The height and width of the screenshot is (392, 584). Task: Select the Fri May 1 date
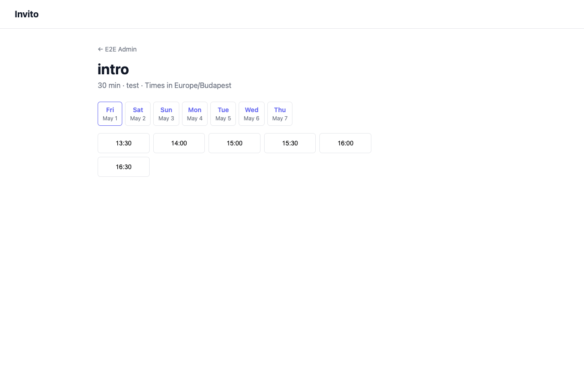coord(110,113)
